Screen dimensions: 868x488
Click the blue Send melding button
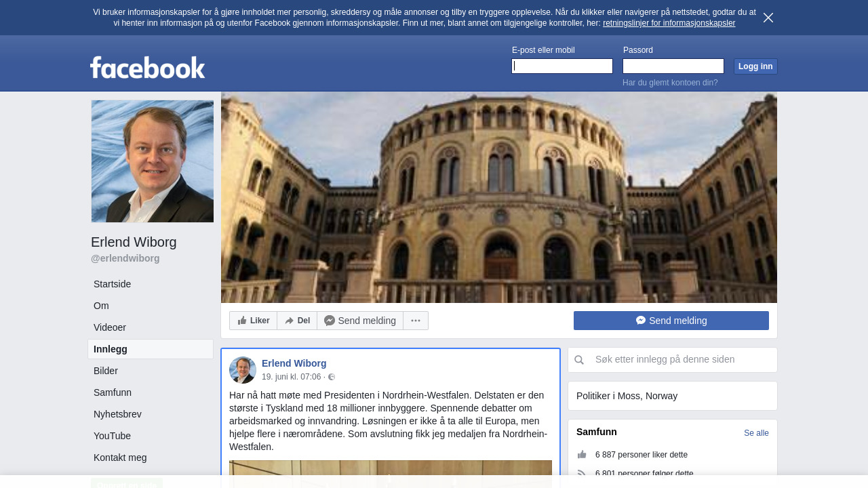(671, 321)
